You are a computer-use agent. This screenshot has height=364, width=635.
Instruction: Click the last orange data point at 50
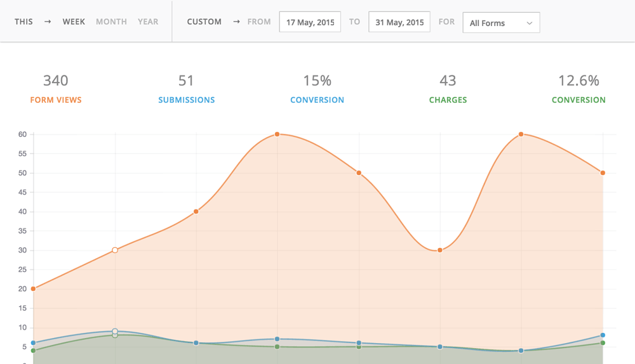click(603, 172)
